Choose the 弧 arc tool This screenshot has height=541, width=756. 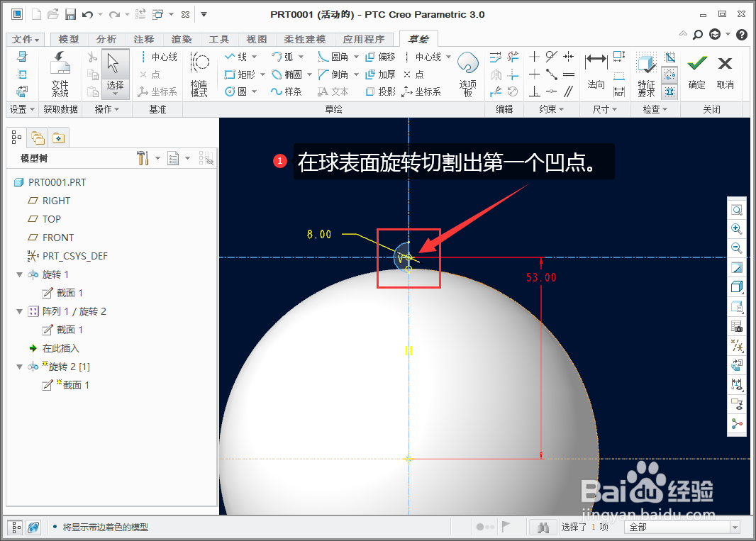[x=282, y=57]
